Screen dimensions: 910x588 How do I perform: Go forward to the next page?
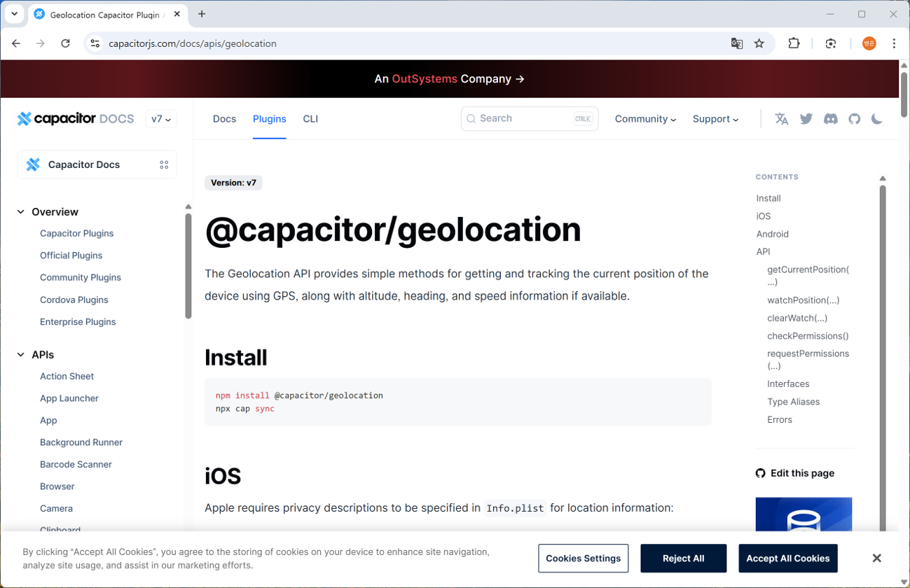point(41,43)
